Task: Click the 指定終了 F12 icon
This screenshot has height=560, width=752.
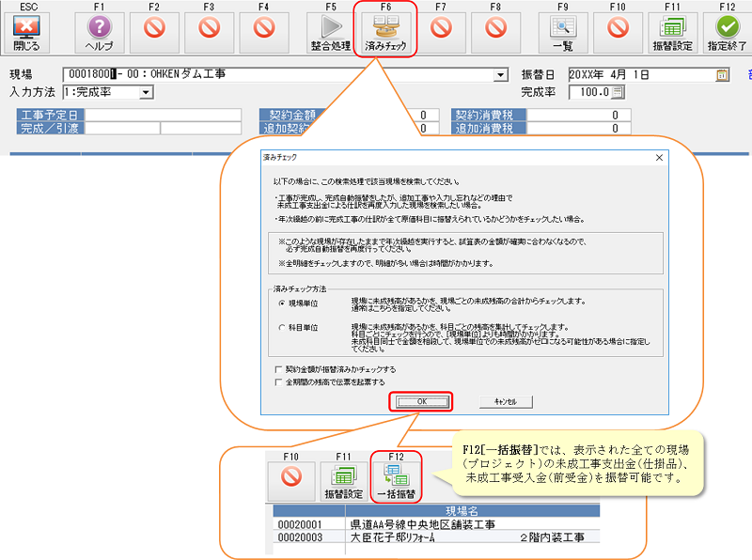Action: point(726,34)
